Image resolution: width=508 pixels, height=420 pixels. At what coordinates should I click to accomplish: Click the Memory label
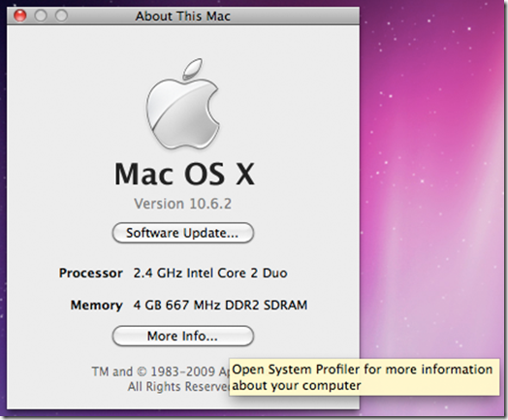97,305
